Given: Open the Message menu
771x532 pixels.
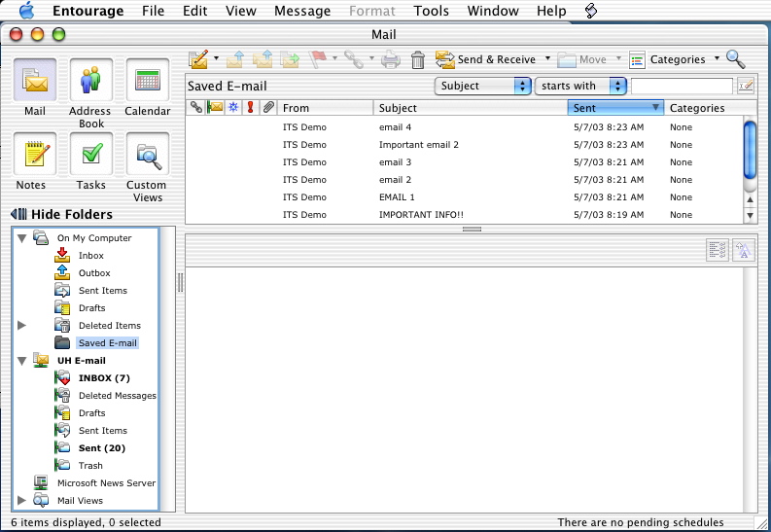Looking at the screenshot, I should point(302,11).
